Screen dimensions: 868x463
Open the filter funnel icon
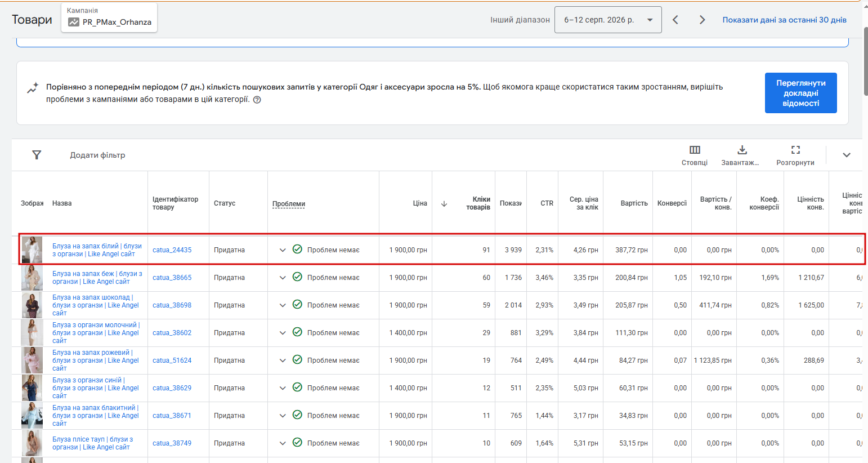[x=37, y=155]
